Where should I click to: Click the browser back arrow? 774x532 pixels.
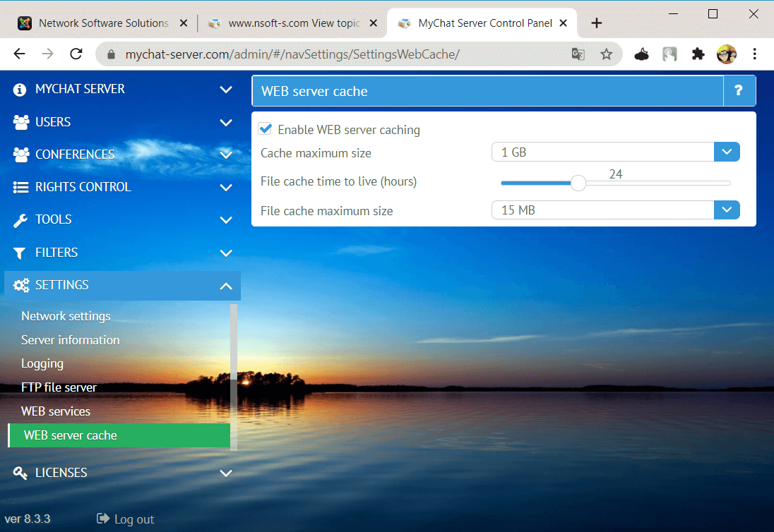pyautogui.click(x=19, y=54)
